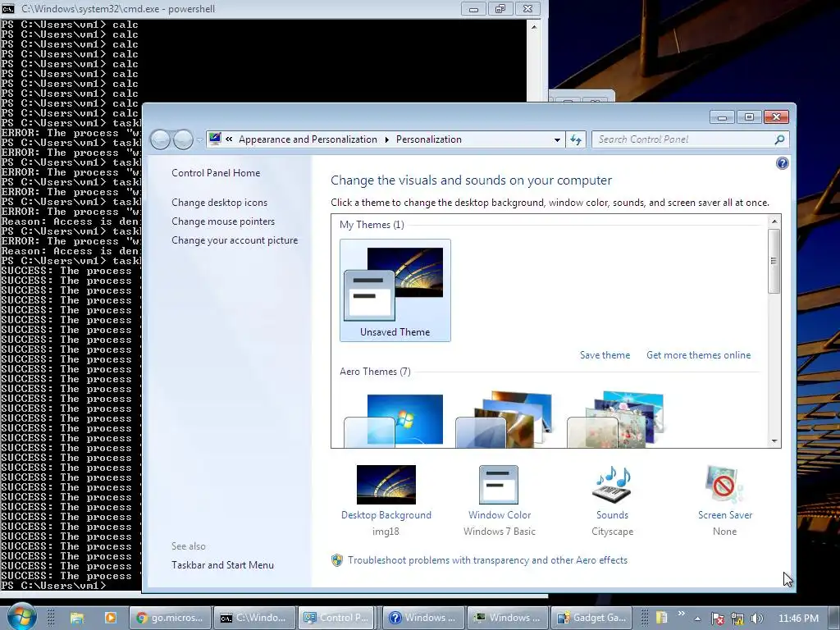Select the Windows 7 Aero theme thumbnail
The width and height of the screenshot is (840, 630).
(x=394, y=420)
